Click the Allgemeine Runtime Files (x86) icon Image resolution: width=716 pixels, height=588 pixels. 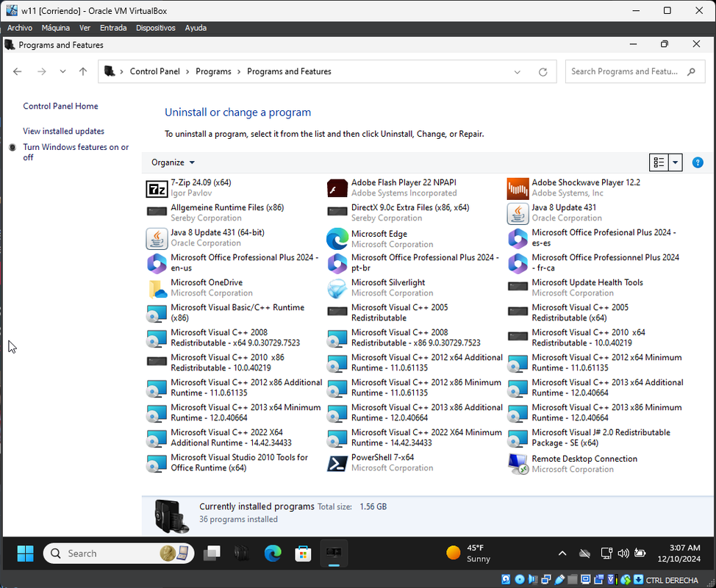[157, 212]
